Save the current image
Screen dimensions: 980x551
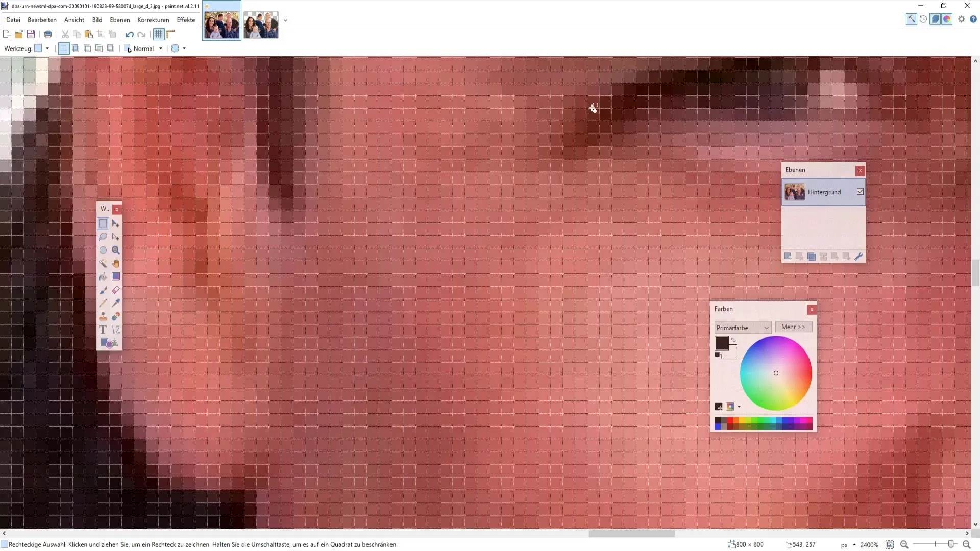click(x=31, y=34)
